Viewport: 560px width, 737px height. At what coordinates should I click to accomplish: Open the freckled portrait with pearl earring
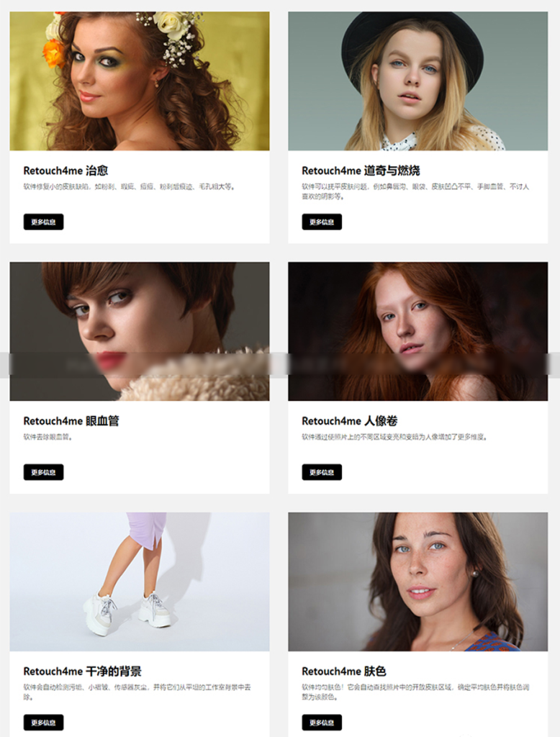pos(418,582)
